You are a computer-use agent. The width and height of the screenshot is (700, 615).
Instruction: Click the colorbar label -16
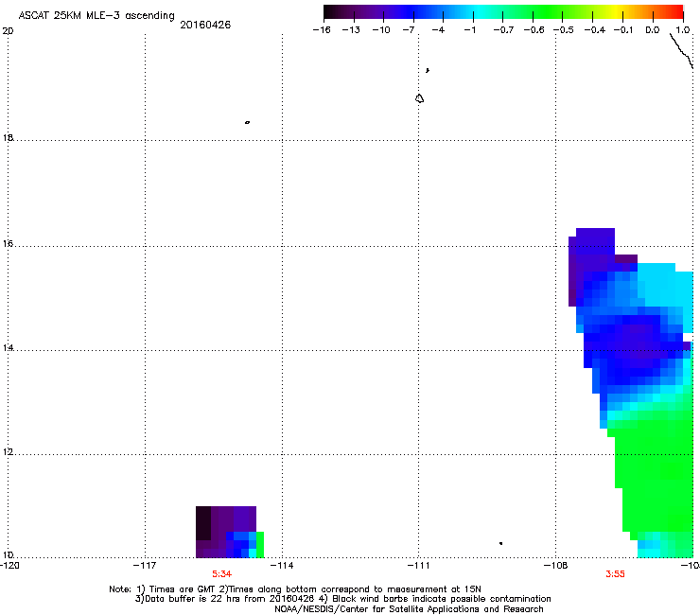coord(322,30)
